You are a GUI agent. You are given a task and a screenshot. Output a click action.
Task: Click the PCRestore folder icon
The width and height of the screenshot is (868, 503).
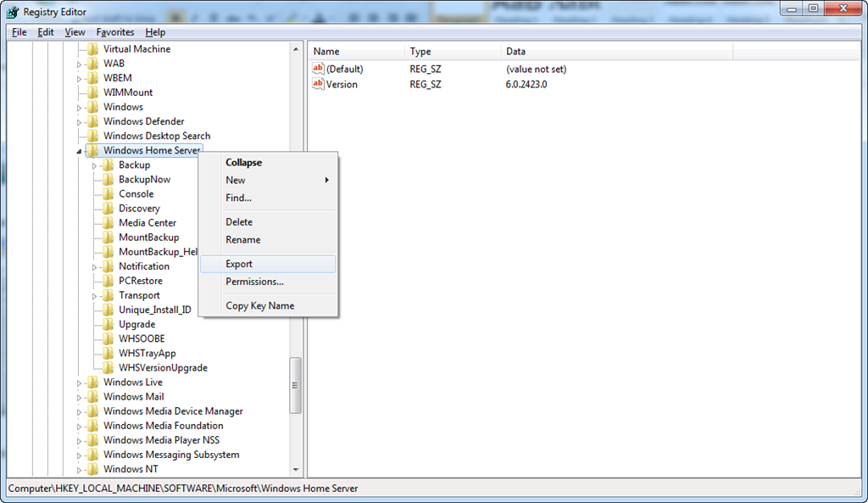(x=108, y=280)
